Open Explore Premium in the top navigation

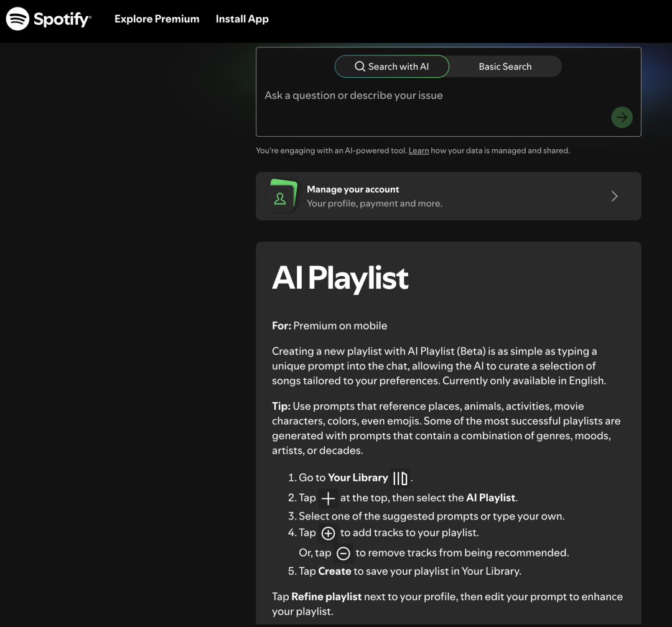point(157,19)
